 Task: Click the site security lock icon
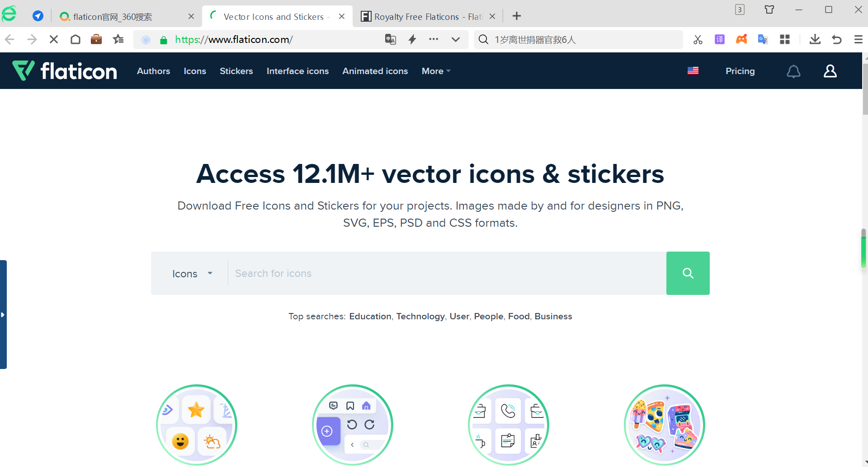pyautogui.click(x=164, y=40)
